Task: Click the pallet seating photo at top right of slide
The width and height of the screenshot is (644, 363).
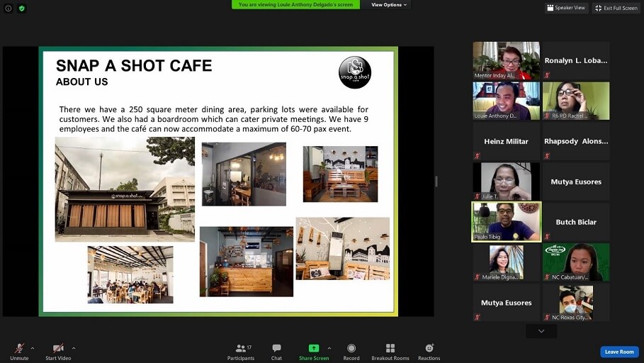Action: [x=340, y=174]
